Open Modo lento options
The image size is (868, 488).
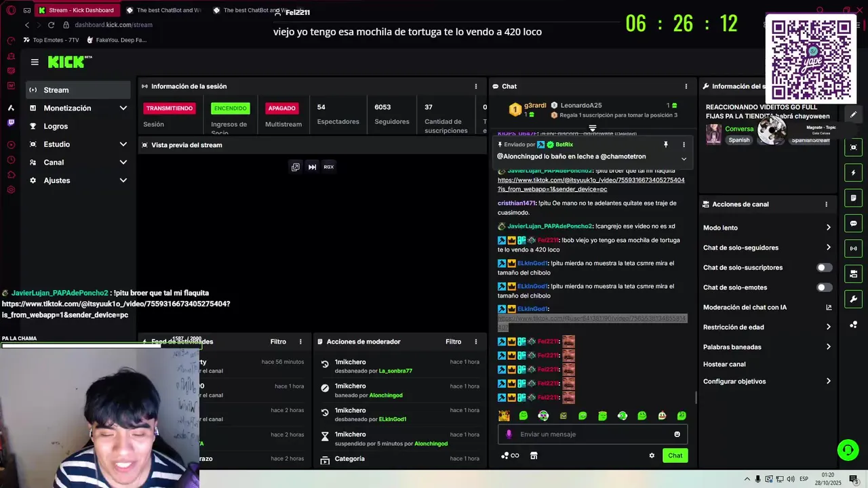pyautogui.click(x=767, y=228)
